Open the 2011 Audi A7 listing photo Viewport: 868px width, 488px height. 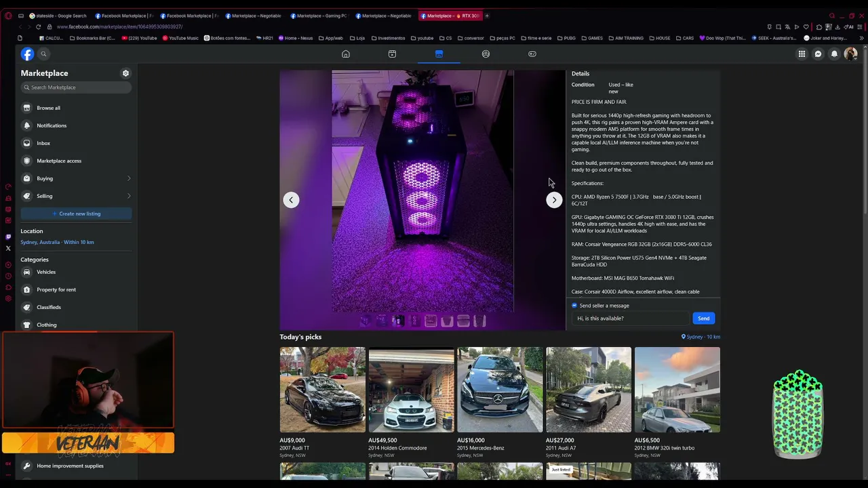pos(589,390)
